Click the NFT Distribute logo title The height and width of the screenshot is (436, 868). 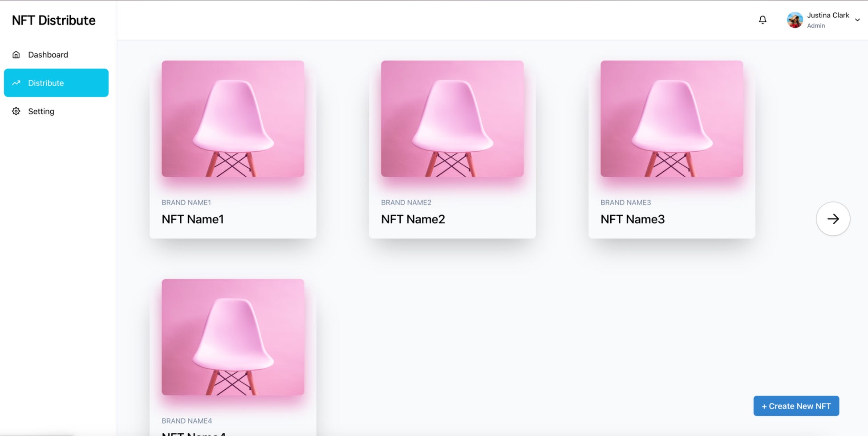(x=54, y=20)
